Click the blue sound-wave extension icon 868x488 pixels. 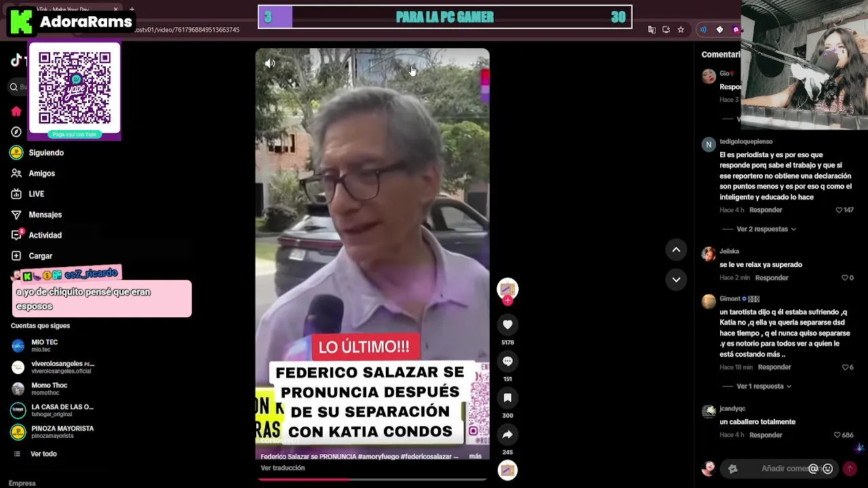click(x=703, y=30)
